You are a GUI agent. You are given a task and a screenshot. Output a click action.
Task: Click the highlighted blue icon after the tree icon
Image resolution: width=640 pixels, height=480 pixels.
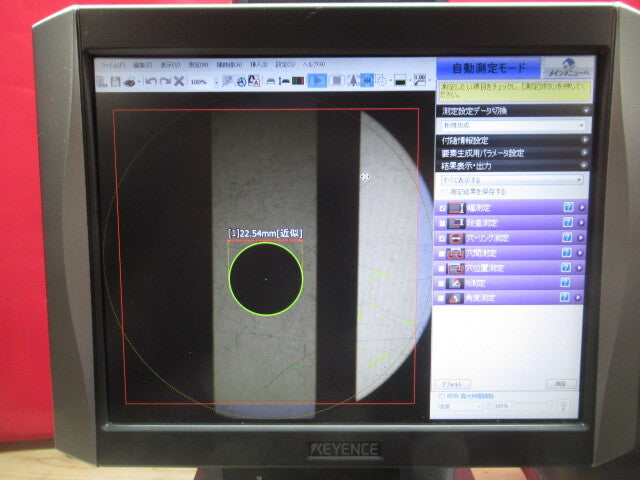[367, 80]
